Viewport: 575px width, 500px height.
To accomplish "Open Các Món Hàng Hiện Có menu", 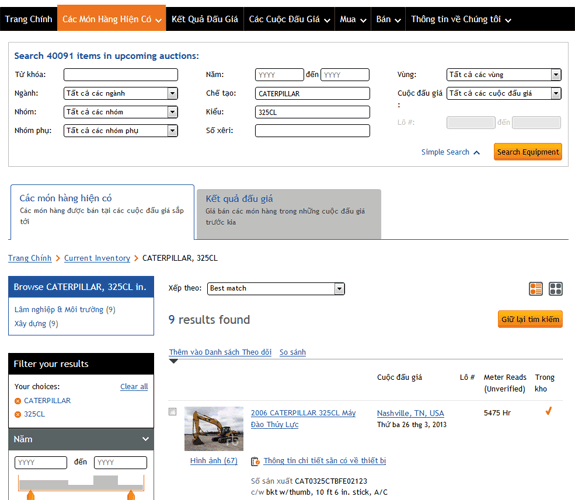I will point(111,18).
